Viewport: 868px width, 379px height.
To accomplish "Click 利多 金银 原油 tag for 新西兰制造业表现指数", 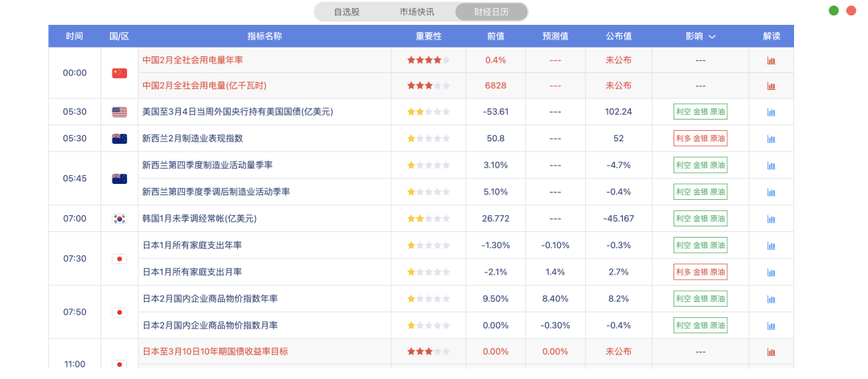I will tap(700, 138).
